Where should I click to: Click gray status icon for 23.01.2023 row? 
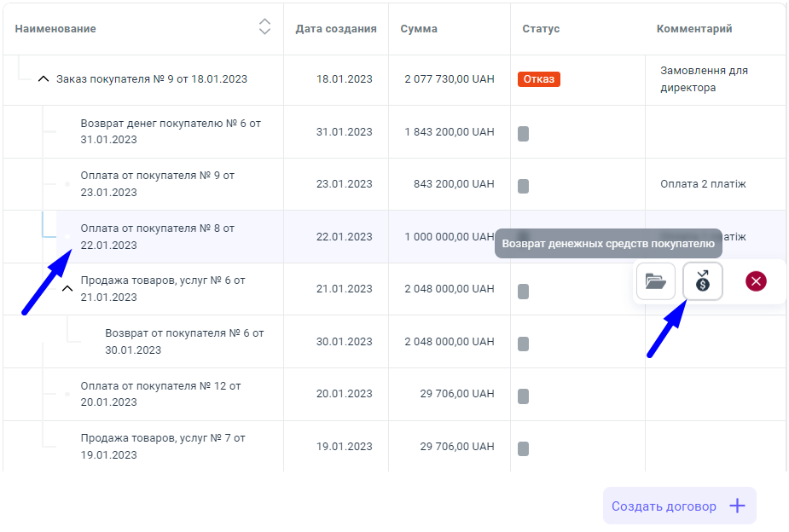523,185
